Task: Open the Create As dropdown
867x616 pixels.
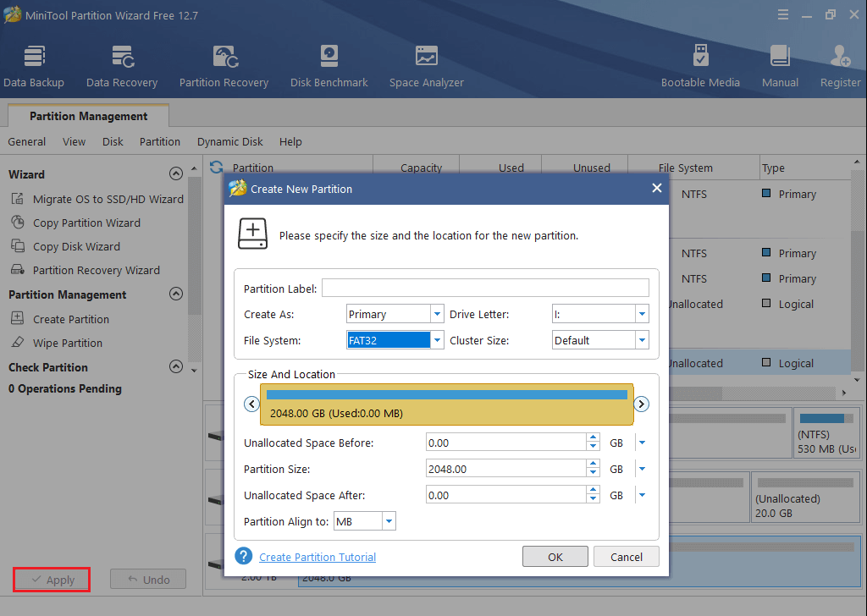Action: tap(437, 314)
